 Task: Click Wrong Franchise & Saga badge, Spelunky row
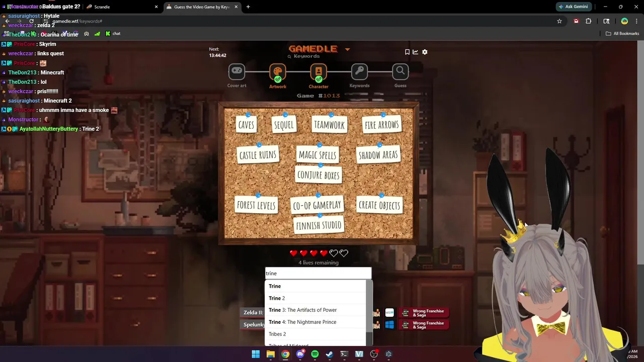424,325
